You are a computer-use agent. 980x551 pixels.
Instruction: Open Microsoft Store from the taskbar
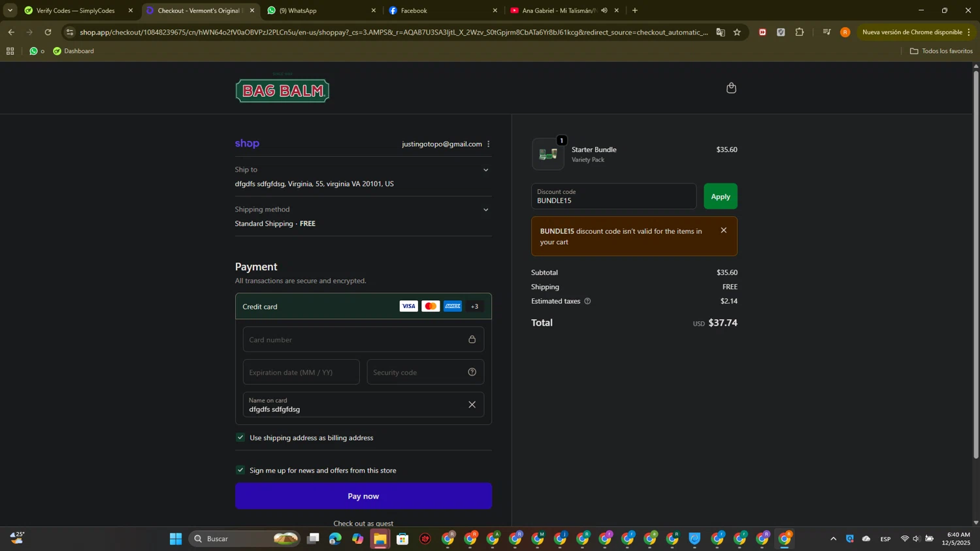[x=402, y=539]
